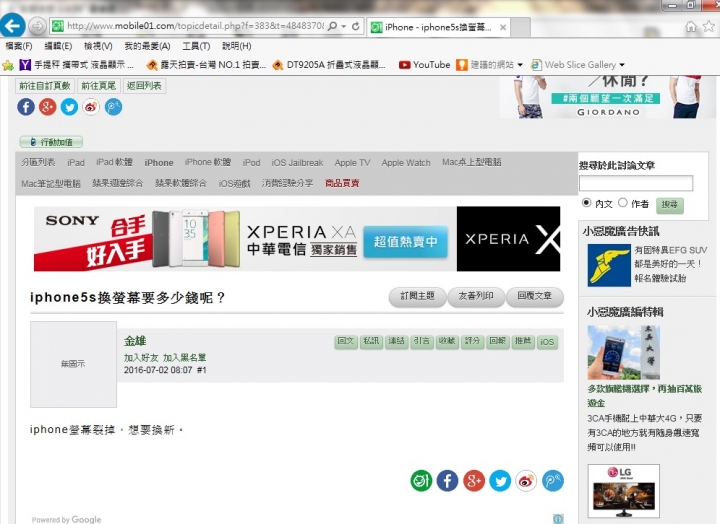The image size is (720, 524).
Task: Click the 返回列表 button
Action: point(144,86)
